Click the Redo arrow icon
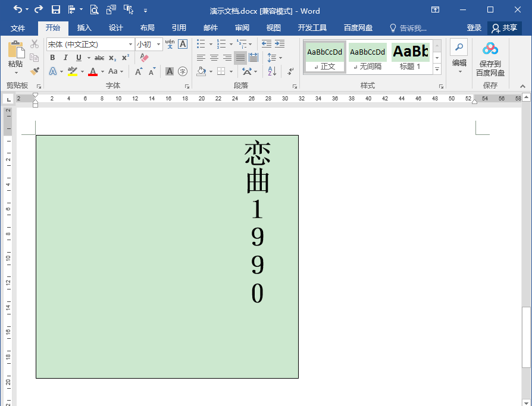The image size is (532, 406). coord(39,10)
